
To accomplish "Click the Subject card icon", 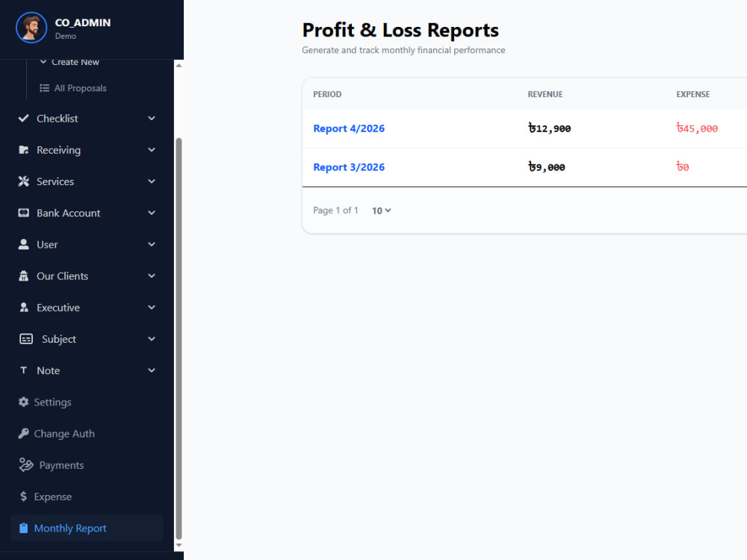I will (25, 339).
